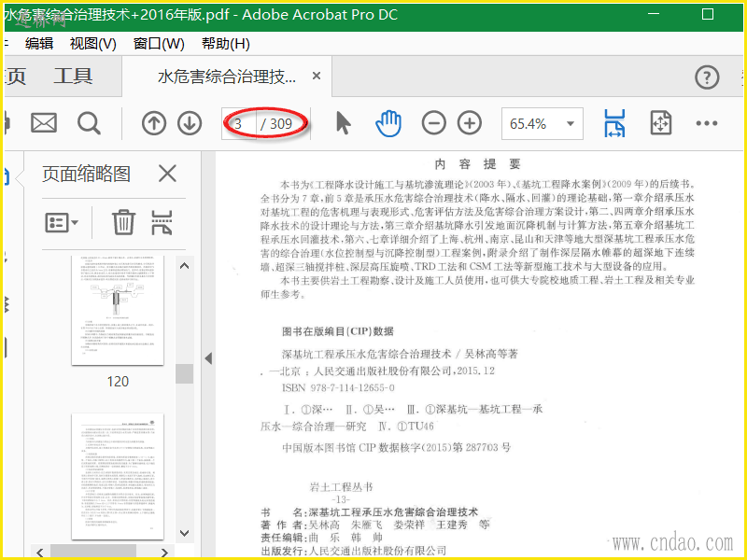Viewport: 747px width, 560px height.
Task: Zoom in with plus button
Action: [470, 123]
